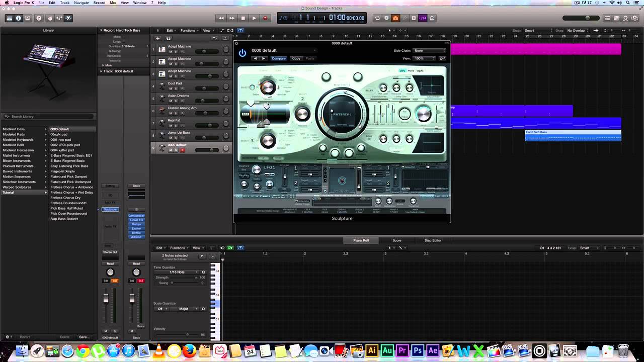The height and width of the screenshot is (362, 644).
Task: Click the Sculpture instrument slot
Action: tap(110, 209)
